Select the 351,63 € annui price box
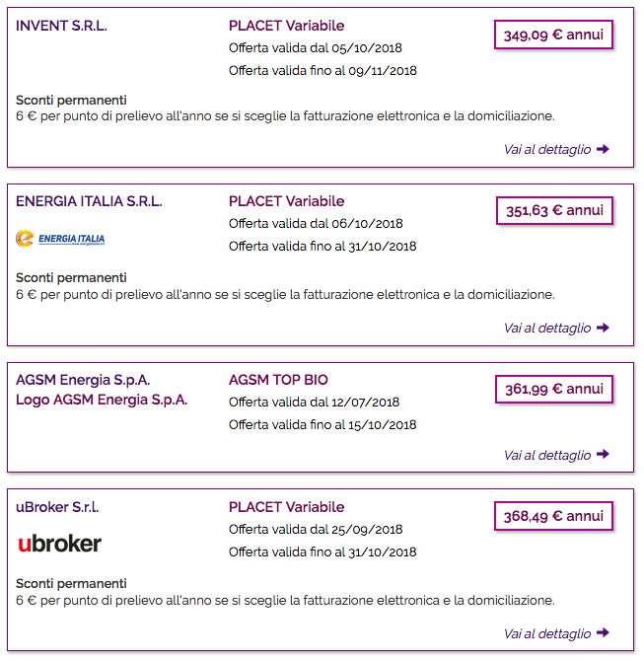The height and width of the screenshot is (661, 644). (554, 210)
